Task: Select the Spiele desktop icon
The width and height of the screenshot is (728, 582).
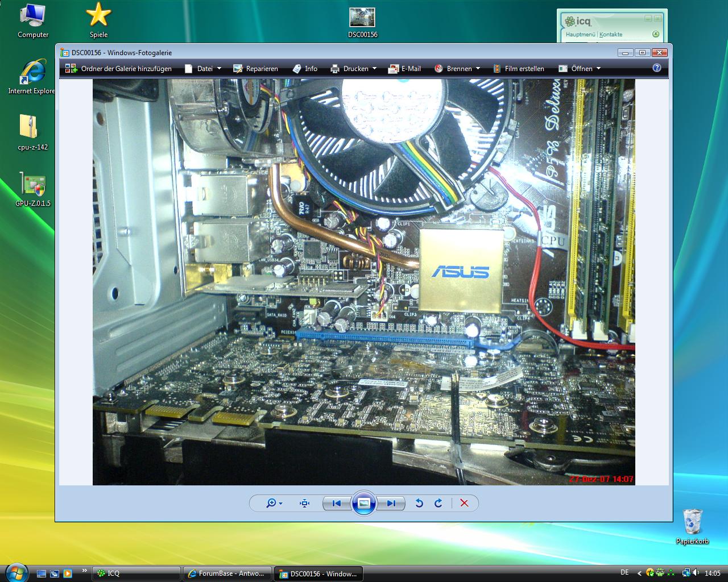Action: (98, 21)
